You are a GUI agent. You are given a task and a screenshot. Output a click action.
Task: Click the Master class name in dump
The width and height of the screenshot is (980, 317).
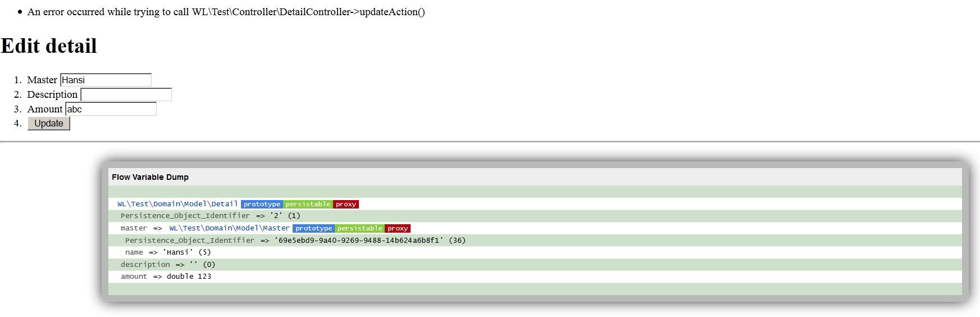pyautogui.click(x=229, y=228)
